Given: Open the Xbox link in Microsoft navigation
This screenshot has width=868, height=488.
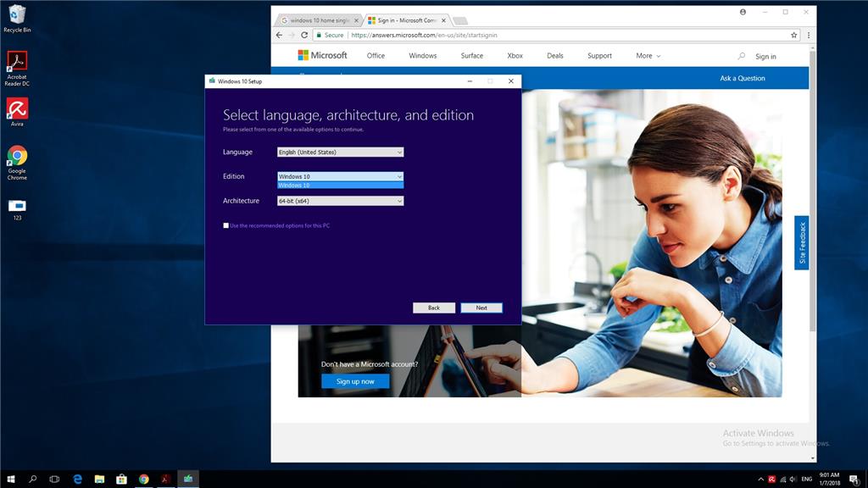Looking at the screenshot, I should tap(515, 56).
